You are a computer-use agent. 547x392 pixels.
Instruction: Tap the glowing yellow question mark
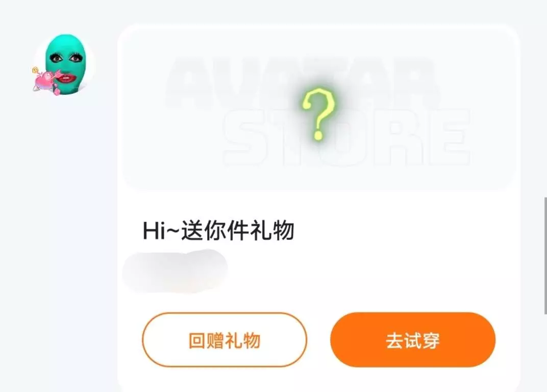tap(318, 114)
